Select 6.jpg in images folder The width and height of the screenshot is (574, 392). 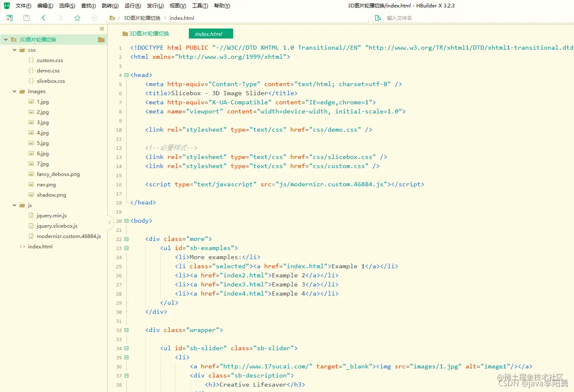[x=43, y=153]
